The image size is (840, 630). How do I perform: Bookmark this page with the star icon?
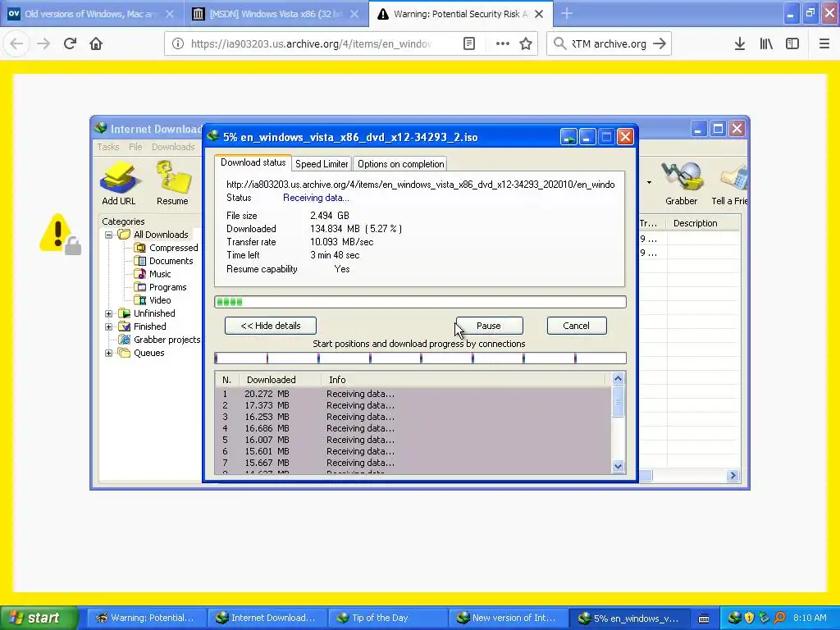pyautogui.click(x=526, y=44)
